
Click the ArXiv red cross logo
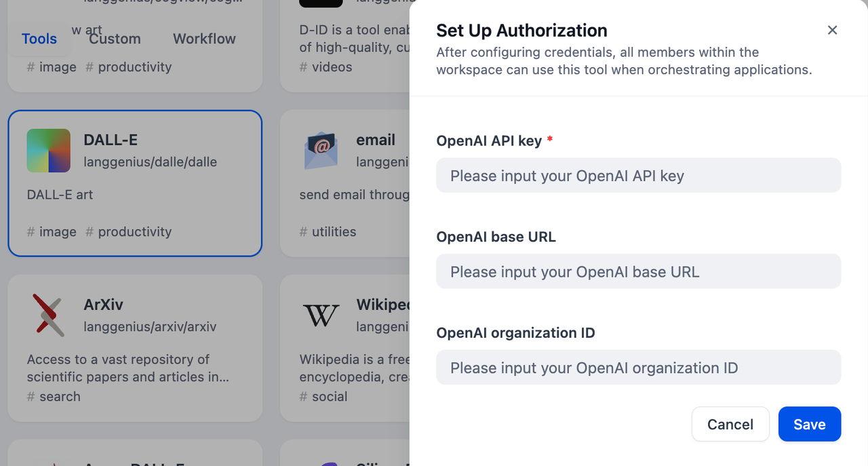(49, 315)
